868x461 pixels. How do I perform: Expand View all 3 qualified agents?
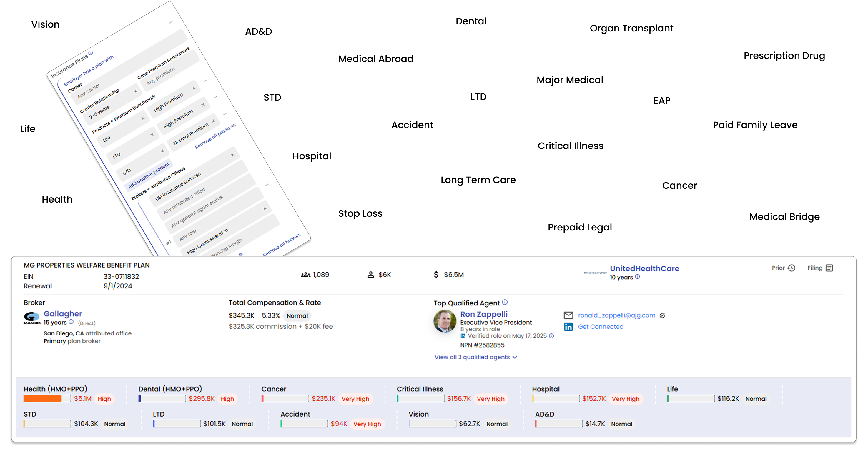point(475,357)
